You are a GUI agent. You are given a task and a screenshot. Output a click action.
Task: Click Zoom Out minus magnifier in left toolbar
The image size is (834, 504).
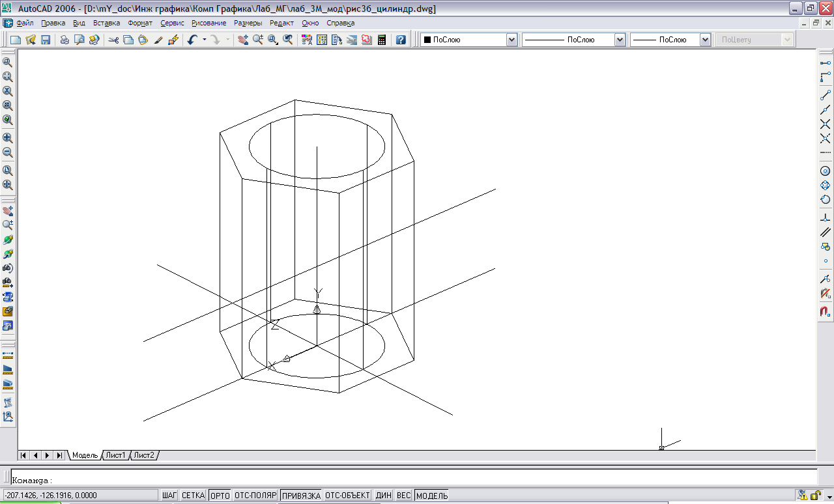click(x=8, y=153)
